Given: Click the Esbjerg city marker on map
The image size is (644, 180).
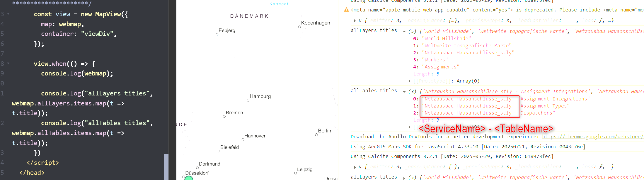Looking at the screenshot, I should tap(217, 34).
